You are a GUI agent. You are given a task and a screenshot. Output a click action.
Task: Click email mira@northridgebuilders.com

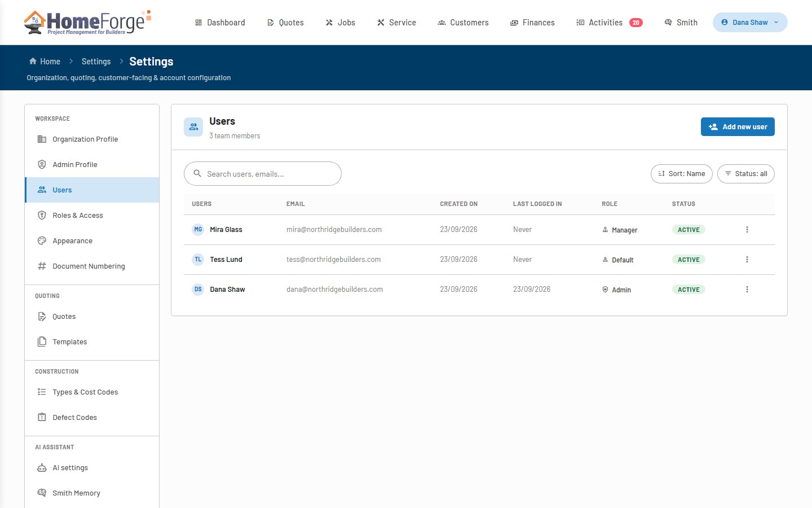334,230
